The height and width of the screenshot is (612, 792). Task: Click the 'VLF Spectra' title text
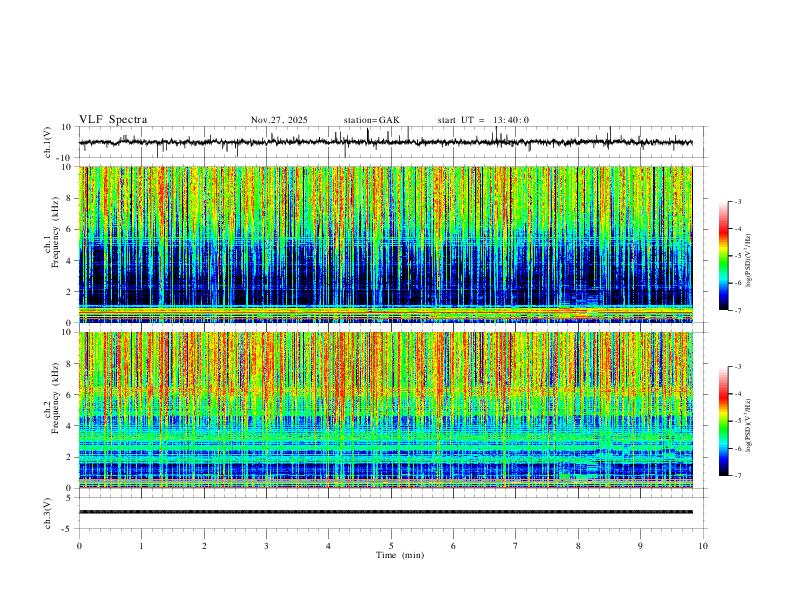tap(113, 120)
